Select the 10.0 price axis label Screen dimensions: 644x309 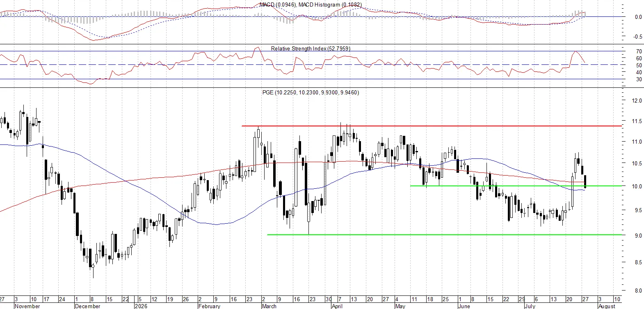point(637,186)
